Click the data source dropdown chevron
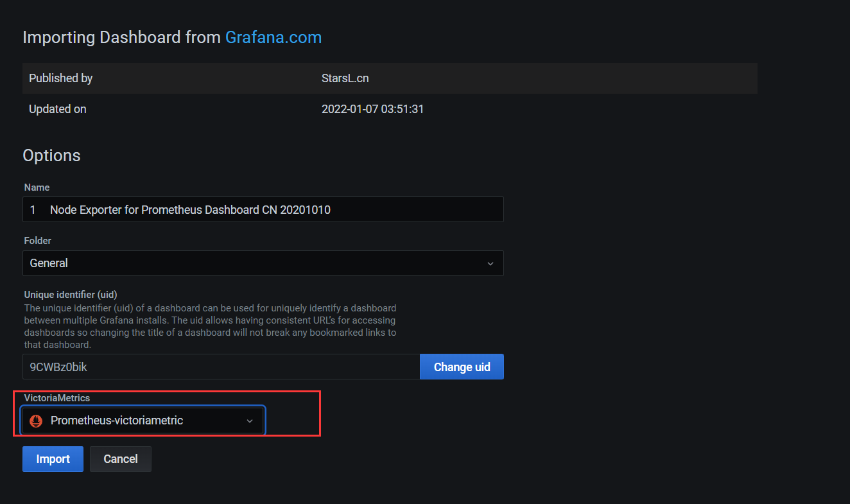The image size is (850, 504). tap(250, 421)
